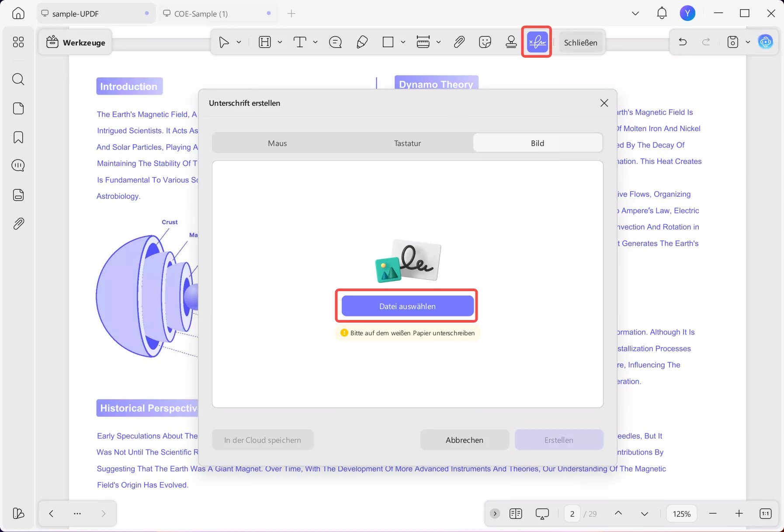The height and width of the screenshot is (532, 784).
Task: Go to the previous page arrow
Action: (618, 513)
